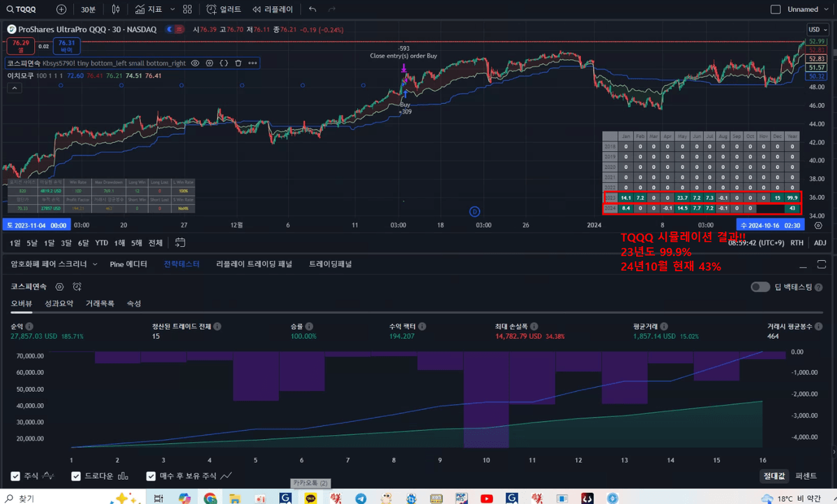Expand the 지표 indicators dropdown arrow

[x=171, y=10]
